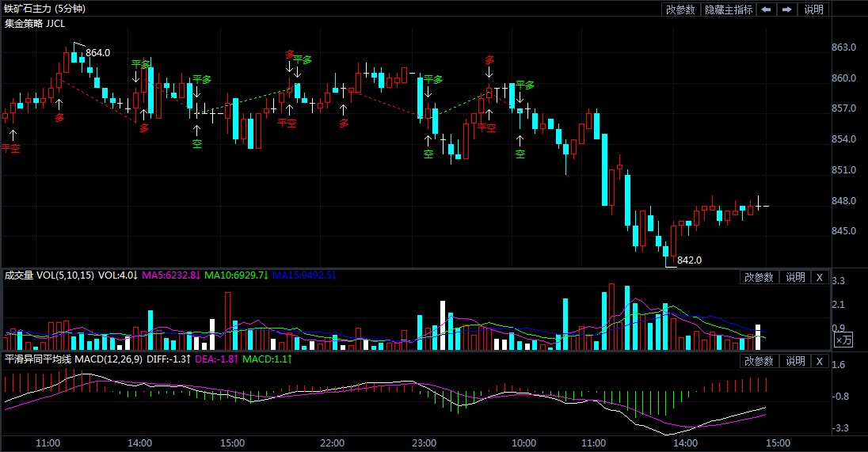Click the 成交量 VOL(5,10,15) indicator label
The image size is (868, 452).
[49, 275]
